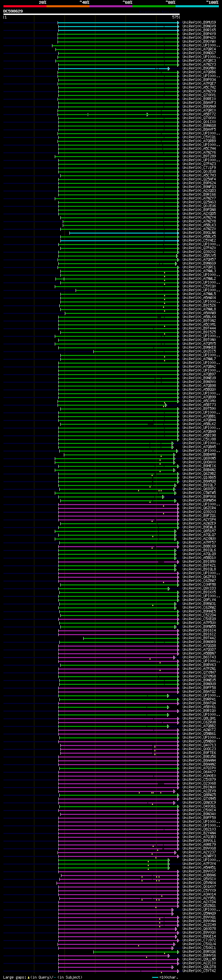The image size is (222, 980).
Task: Open the UniRef100_C5XJ88 hit
Action: [199, 439]
